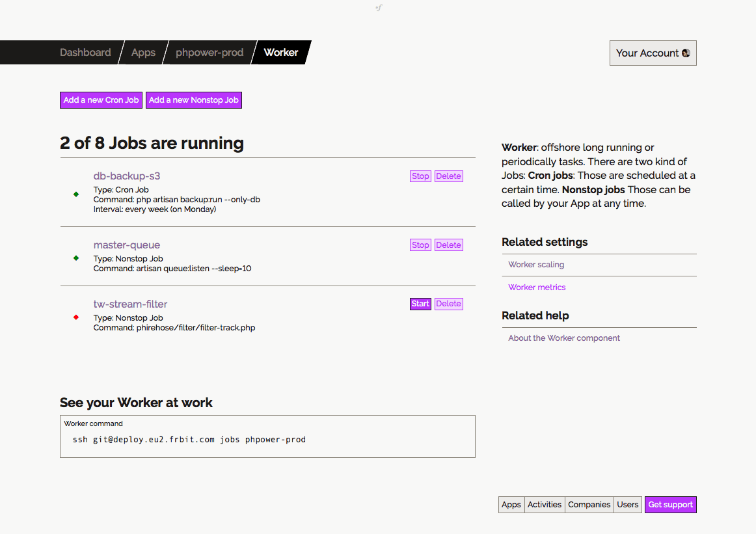
Task: Click the avatar icon inside Your Account
Action: click(x=685, y=53)
